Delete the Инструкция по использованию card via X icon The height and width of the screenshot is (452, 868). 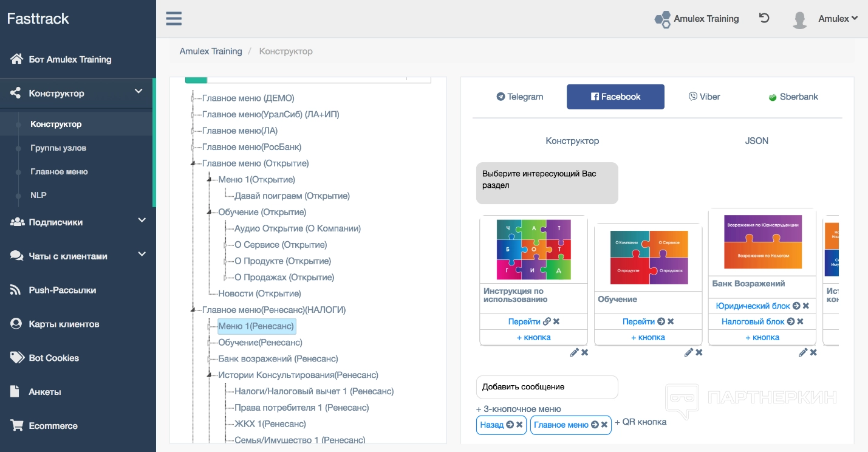(584, 352)
